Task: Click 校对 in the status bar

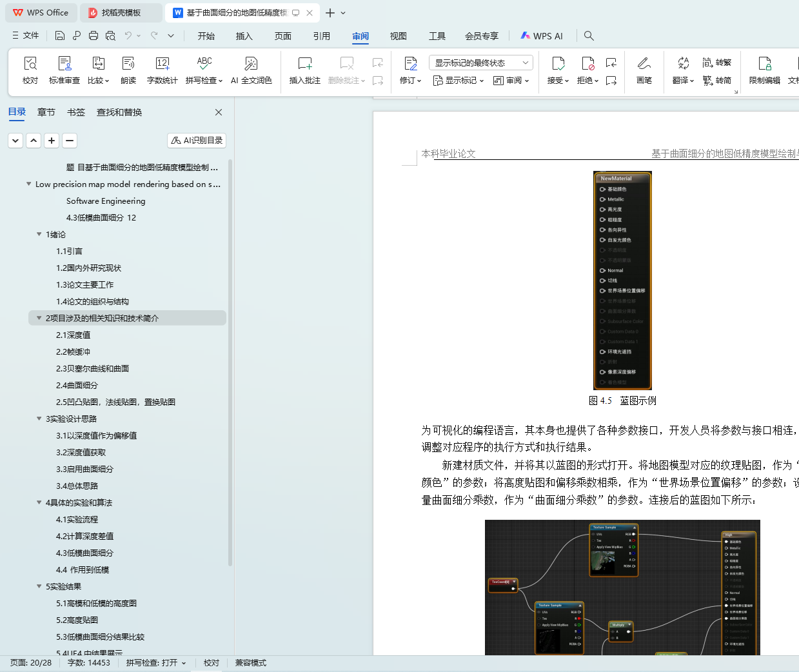Action: [212, 663]
